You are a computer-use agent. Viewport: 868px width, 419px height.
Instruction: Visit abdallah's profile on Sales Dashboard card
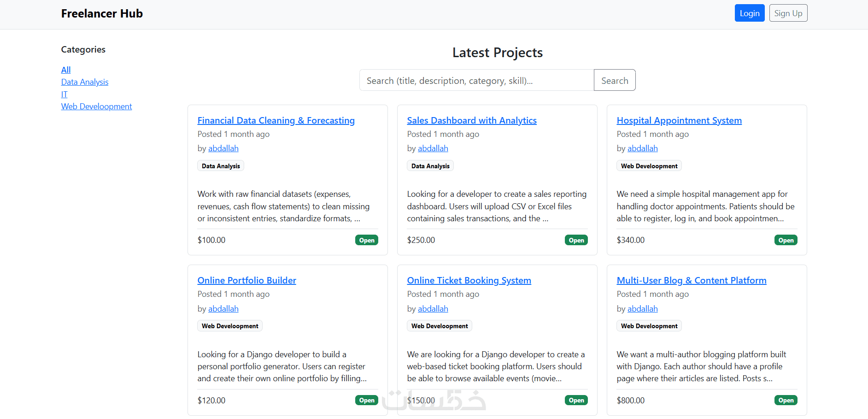(433, 148)
